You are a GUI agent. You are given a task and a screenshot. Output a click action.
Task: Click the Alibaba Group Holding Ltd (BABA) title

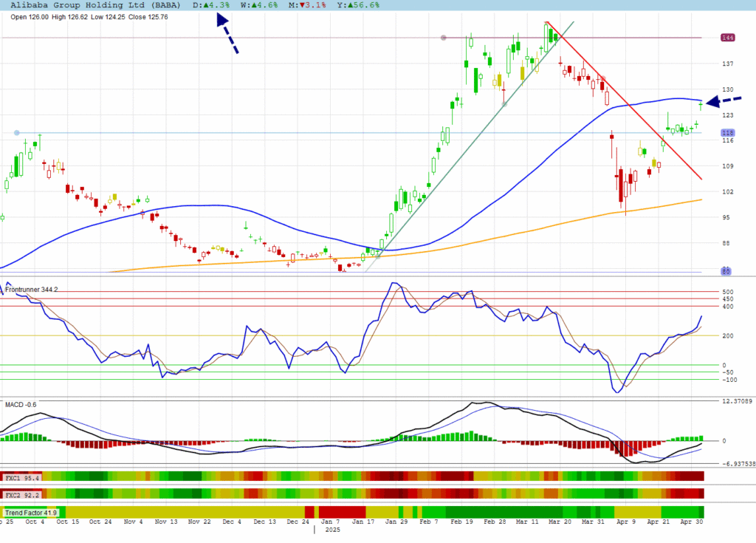[x=95, y=5]
